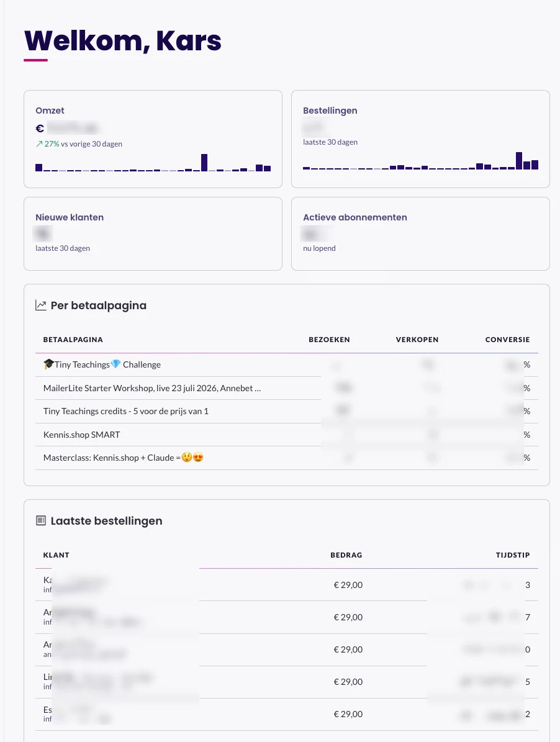Image resolution: width=560 pixels, height=742 pixels.
Task: Click the KLANT column header
Action: click(x=56, y=554)
